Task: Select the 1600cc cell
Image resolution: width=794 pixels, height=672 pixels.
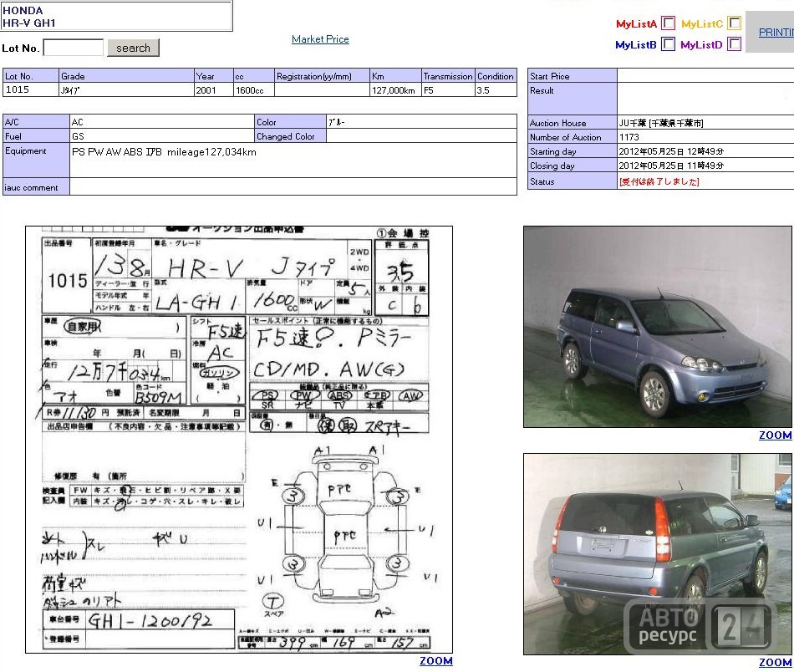Action: click(254, 89)
